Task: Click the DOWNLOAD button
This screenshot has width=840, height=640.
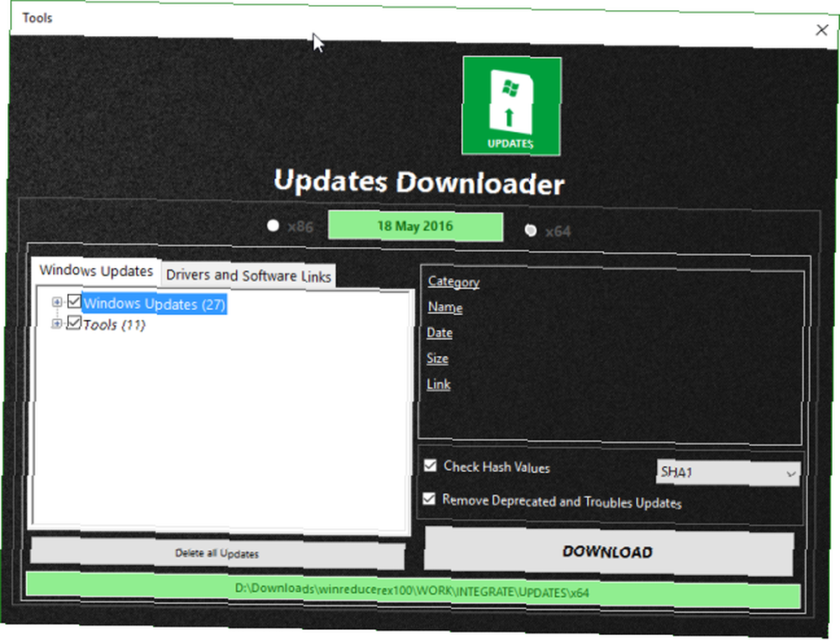Action: pyautogui.click(x=608, y=552)
